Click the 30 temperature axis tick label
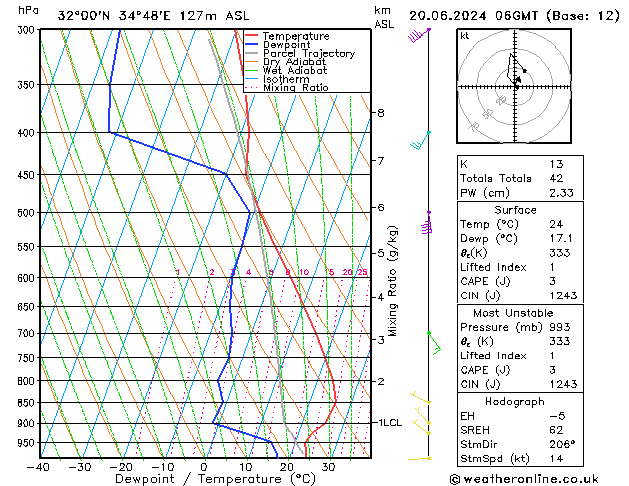Screen dimensions: 629x486 (328, 467)
